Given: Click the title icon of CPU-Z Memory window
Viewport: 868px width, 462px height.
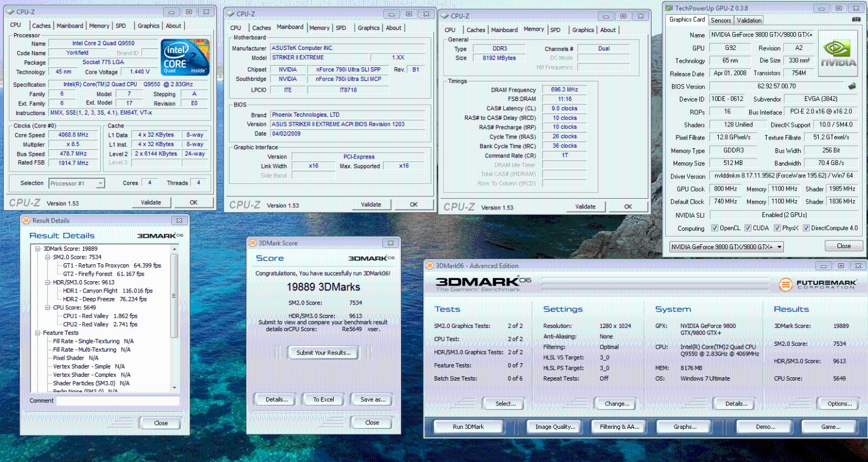Looking at the screenshot, I should click(445, 16).
